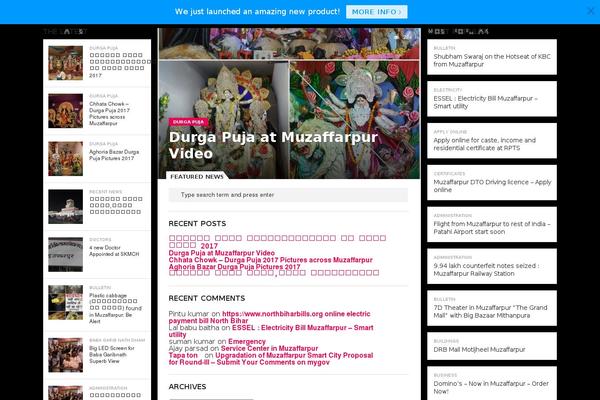Open recent post 'Durga Puja at Muzaffarpur Video'
This screenshot has height=400, width=600.
[x=222, y=253]
